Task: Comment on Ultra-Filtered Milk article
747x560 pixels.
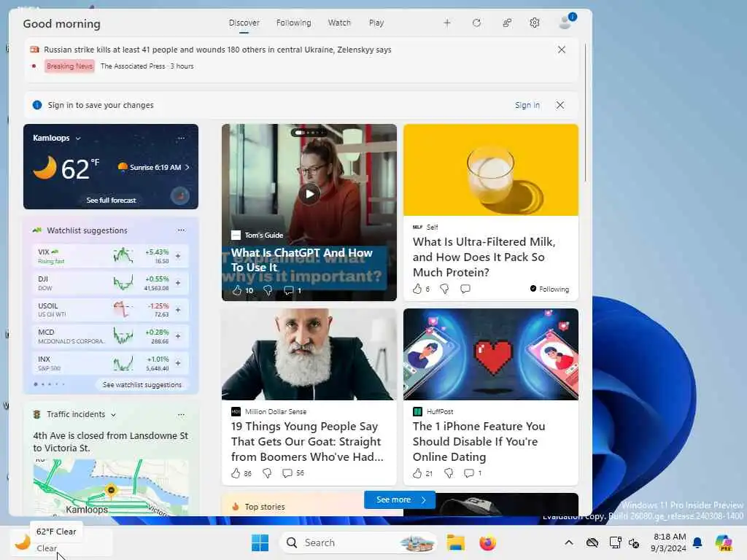Action: tap(465, 289)
